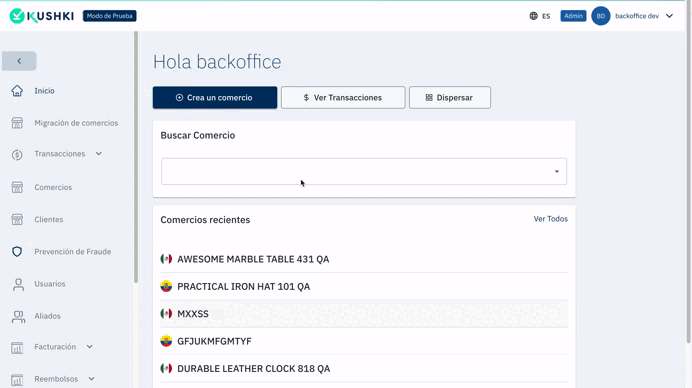Click the Facturación chart icon

[x=17, y=348]
